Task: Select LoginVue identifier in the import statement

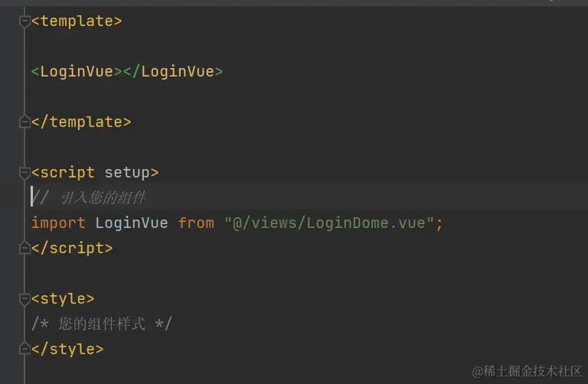Action: tap(132, 223)
